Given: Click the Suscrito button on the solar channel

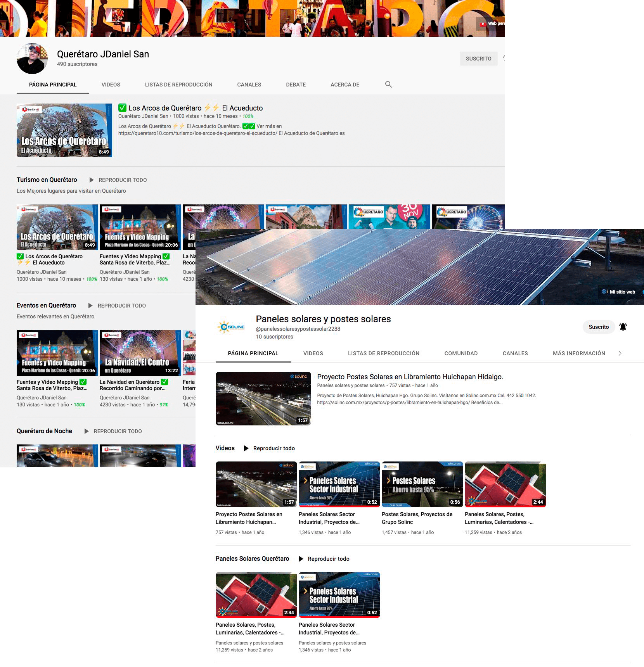Looking at the screenshot, I should (x=599, y=327).
